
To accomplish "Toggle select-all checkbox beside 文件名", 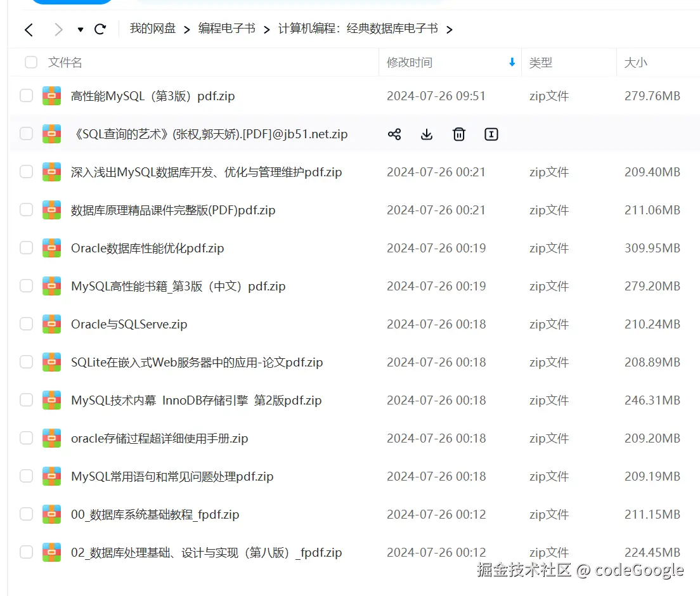I will click(x=31, y=62).
